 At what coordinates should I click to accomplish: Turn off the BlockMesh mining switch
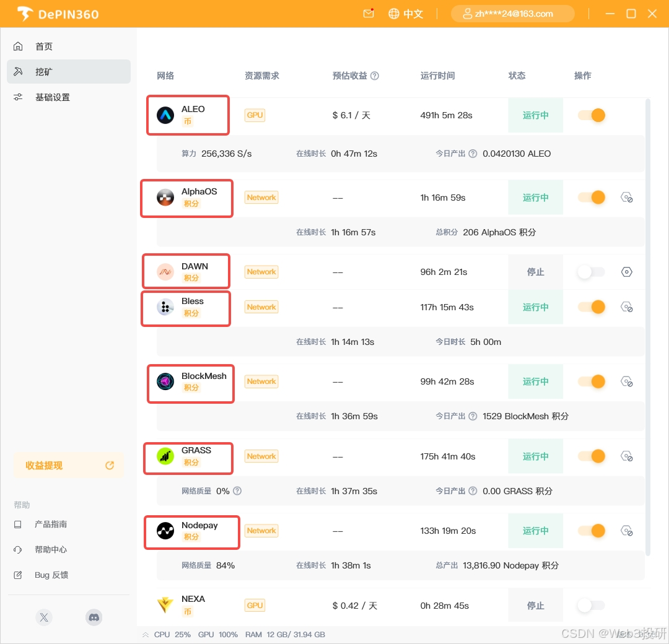point(592,381)
